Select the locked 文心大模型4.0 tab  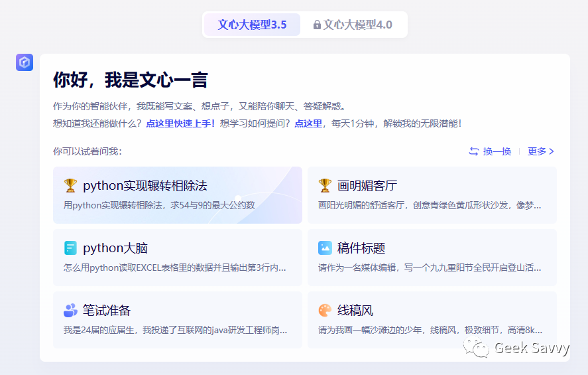pyautogui.click(x=353, y=25)
